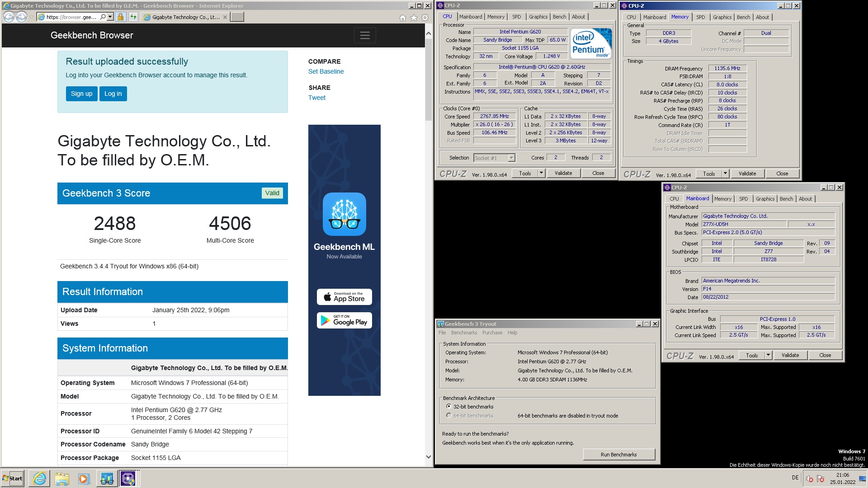
Task: Click Geekbench taskbar icon
Action: coord(107,479)
